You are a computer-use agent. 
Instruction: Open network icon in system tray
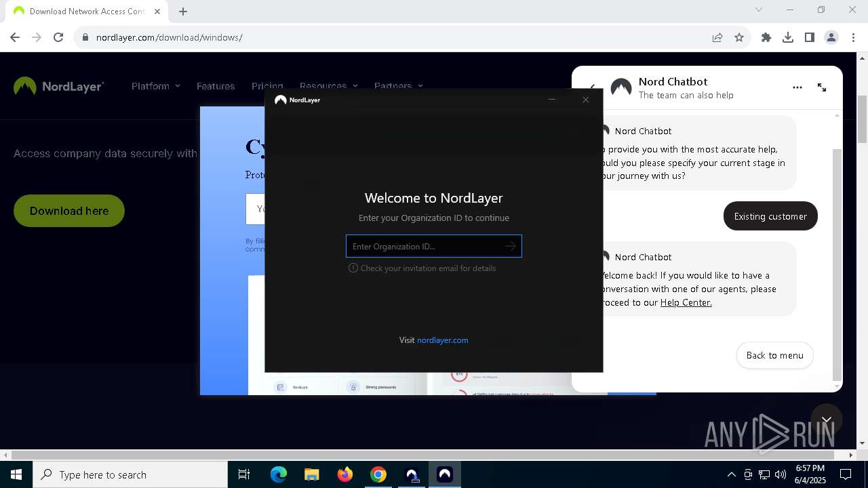[x=764, y=474]
